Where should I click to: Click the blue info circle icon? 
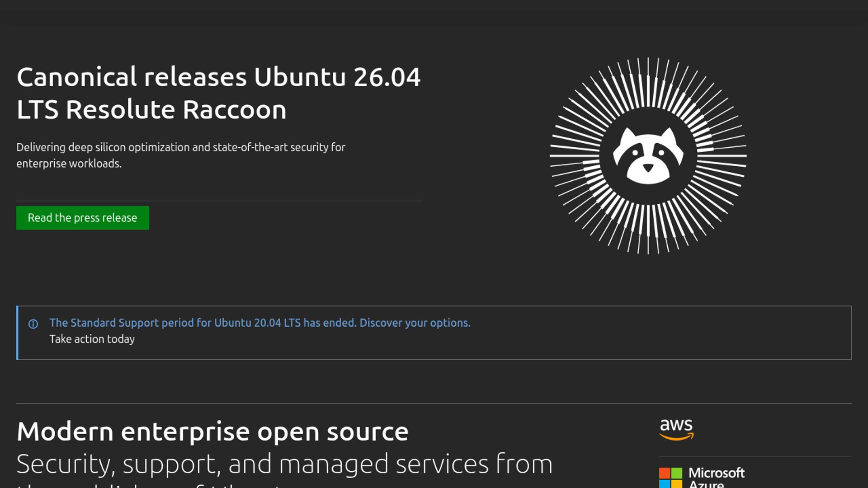click(x=33, y=324)
